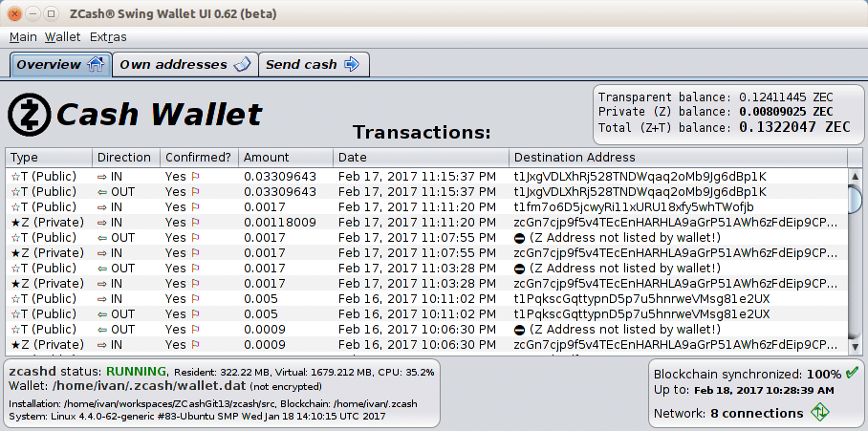Click the OUT arrow icon in 0.03309643 row

click(102, 192)
